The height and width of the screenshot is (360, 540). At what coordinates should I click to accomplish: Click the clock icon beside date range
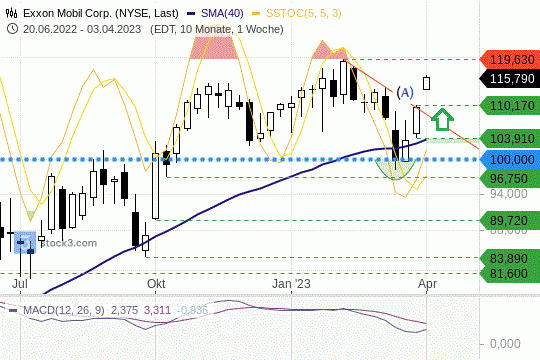point(12,29)
